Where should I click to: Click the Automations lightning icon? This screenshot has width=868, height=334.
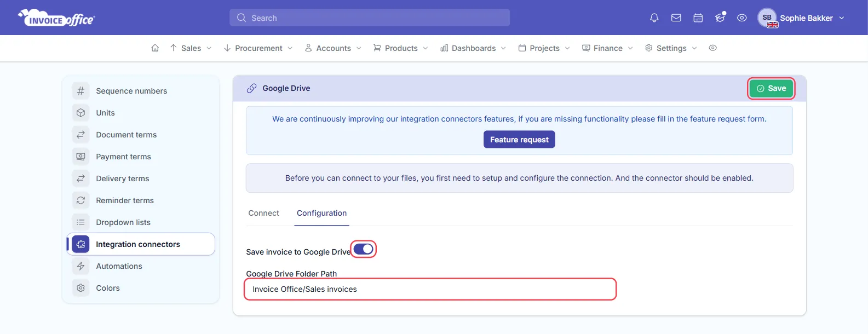[81, 266]
